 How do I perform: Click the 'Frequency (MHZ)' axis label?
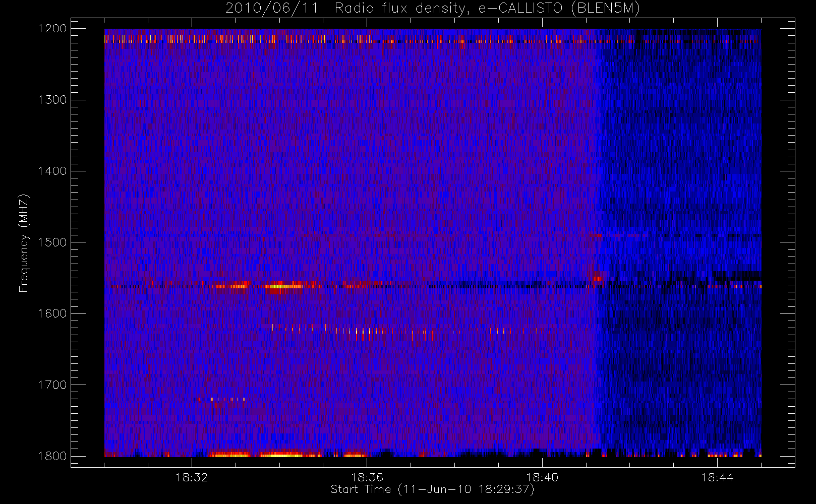coord(24,243)
